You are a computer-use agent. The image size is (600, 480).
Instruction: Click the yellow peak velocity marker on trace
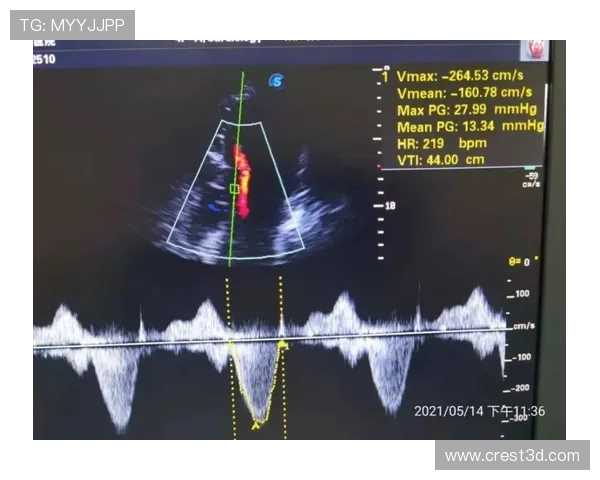click(257, 424)
